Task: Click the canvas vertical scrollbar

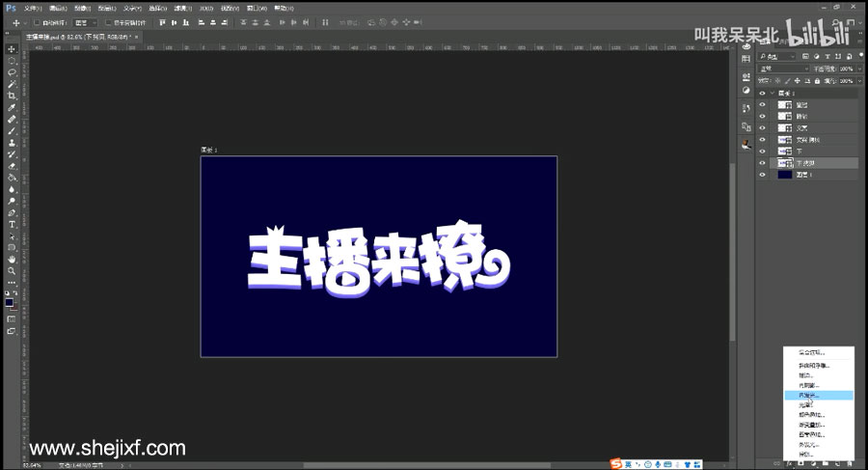Action: pos(732,252)
